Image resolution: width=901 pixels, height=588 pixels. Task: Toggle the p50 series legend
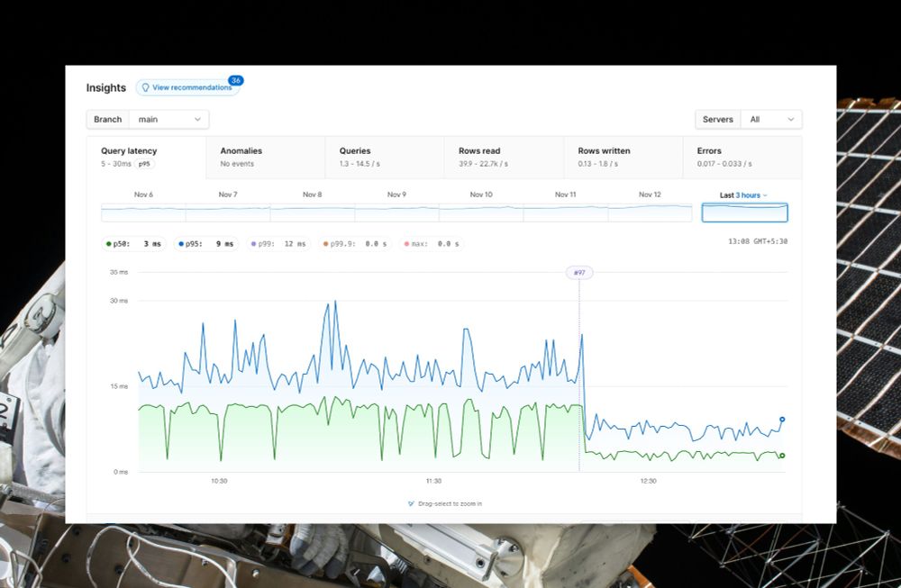tap(134, 244)
